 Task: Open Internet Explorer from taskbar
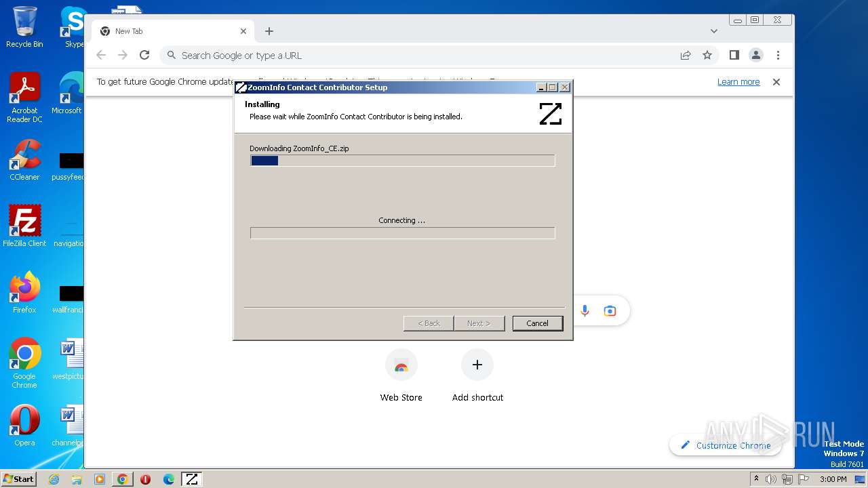click(54, 479)
